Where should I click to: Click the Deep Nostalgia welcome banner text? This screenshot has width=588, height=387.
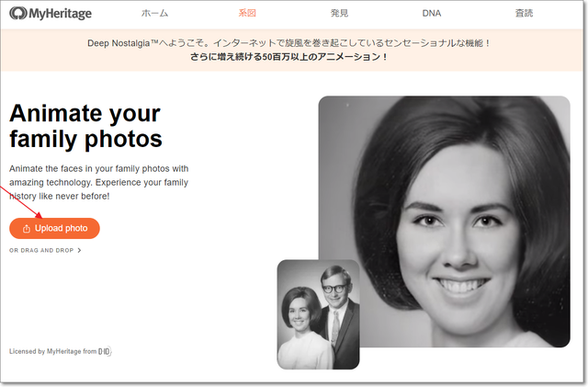click(289, 43)
